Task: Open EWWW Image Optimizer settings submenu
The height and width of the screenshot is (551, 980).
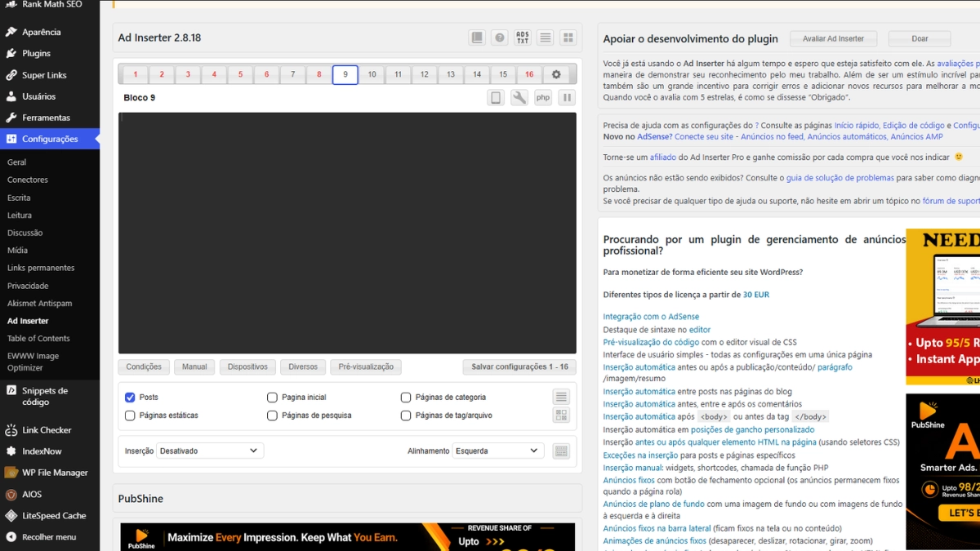Action: pyautogui.click(x=33, y=362)
